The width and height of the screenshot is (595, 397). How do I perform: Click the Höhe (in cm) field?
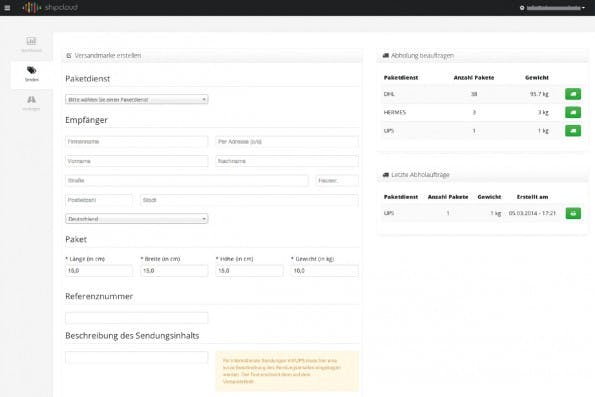pyautogui.click(x=249, y=271)
